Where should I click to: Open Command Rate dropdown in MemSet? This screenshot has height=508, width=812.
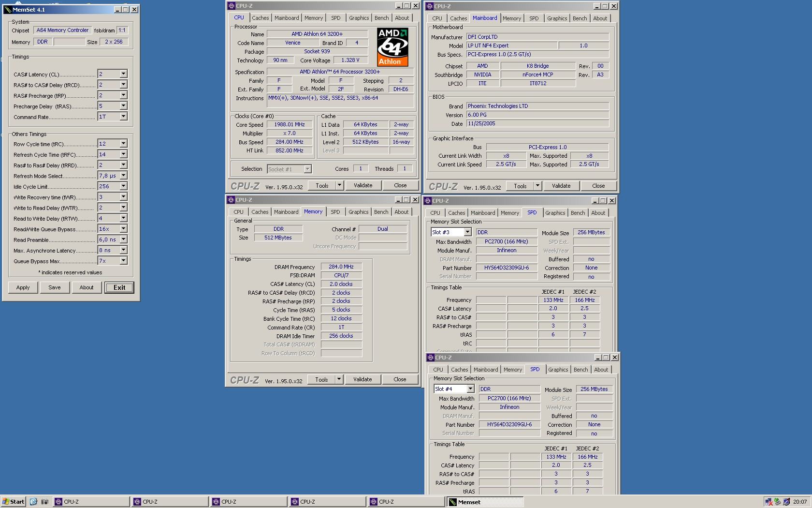[123, 117]
